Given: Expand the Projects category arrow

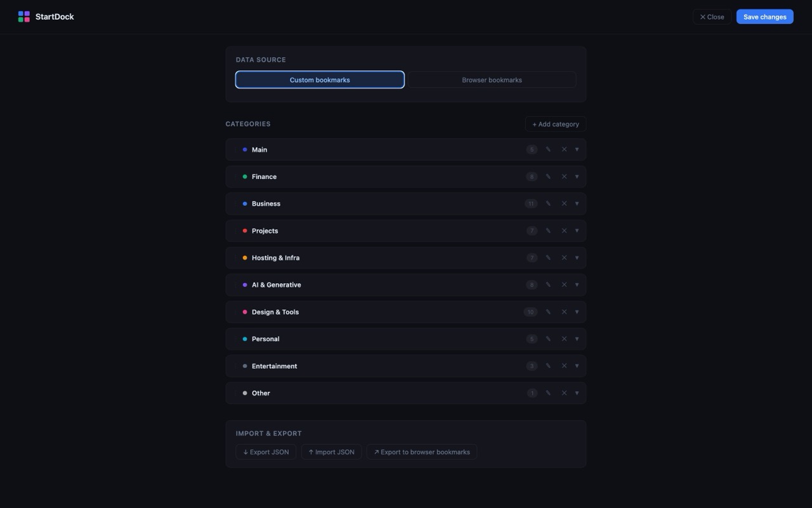Looking at the screenshot, I should coord(577,231).
